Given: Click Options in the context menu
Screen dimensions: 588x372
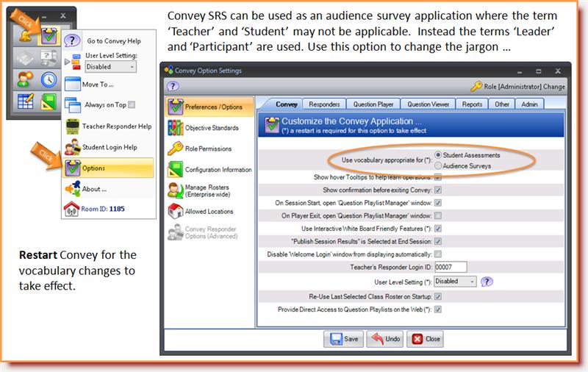Looking at the screenshot, I should [108, 168].
